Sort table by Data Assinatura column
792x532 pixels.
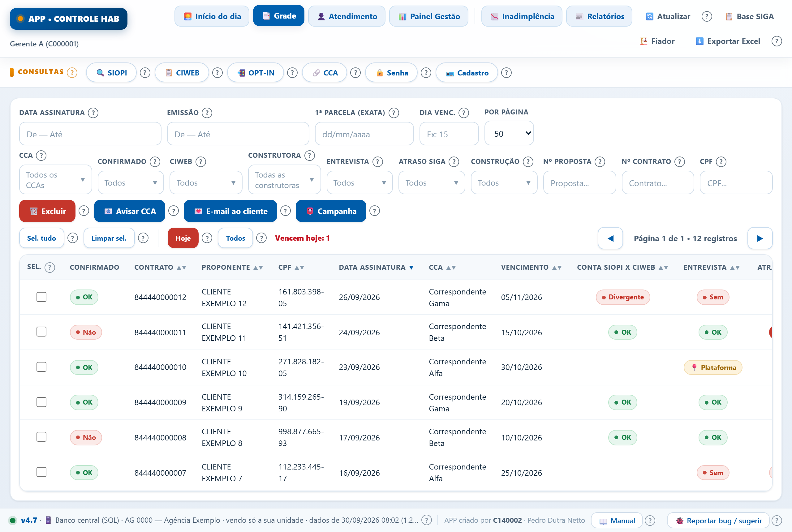point(376,267)
